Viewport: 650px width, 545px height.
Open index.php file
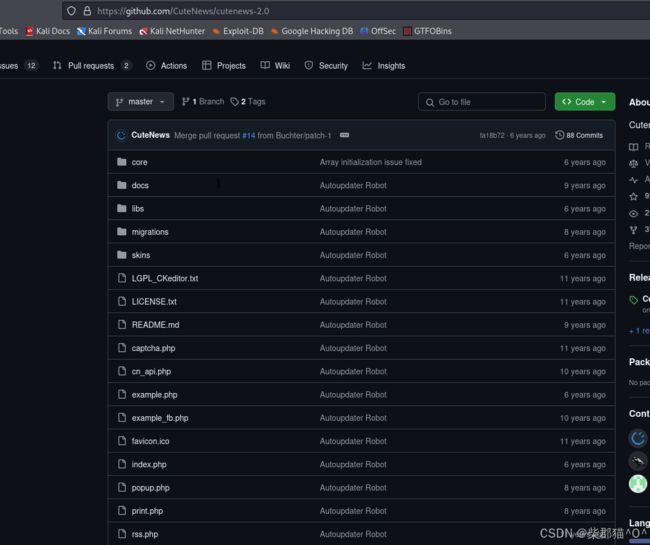click(149, 464)
